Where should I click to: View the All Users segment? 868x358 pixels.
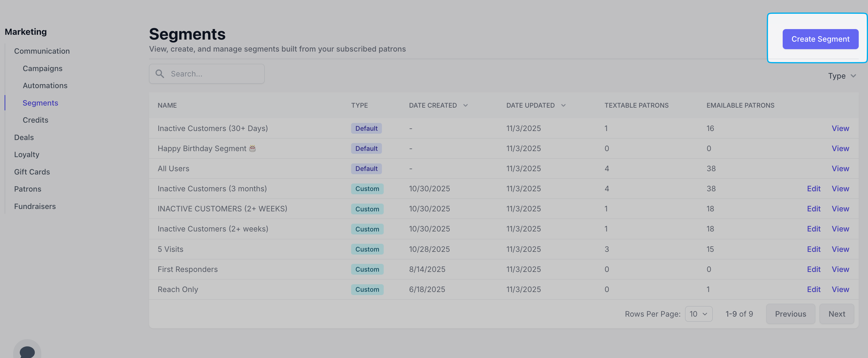click(840, 169)
